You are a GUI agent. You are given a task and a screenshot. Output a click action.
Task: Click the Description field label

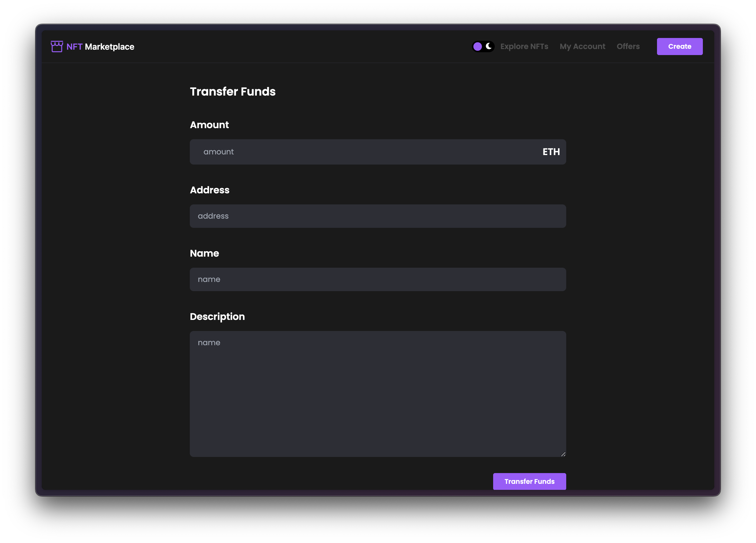(217, 316)
